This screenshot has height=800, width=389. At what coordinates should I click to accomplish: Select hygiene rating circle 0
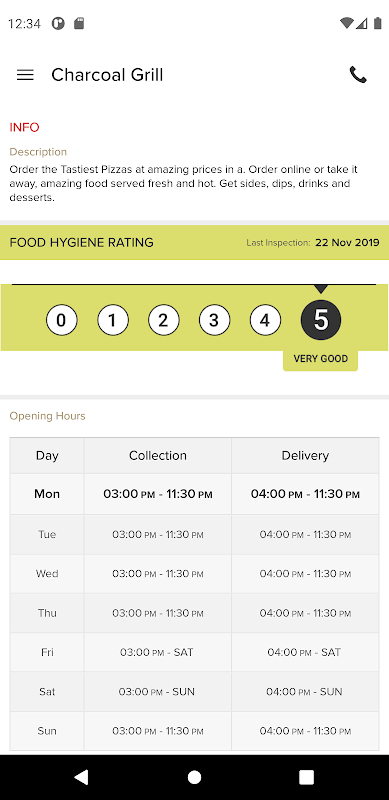pyautogui.click(x=61, y=320)
